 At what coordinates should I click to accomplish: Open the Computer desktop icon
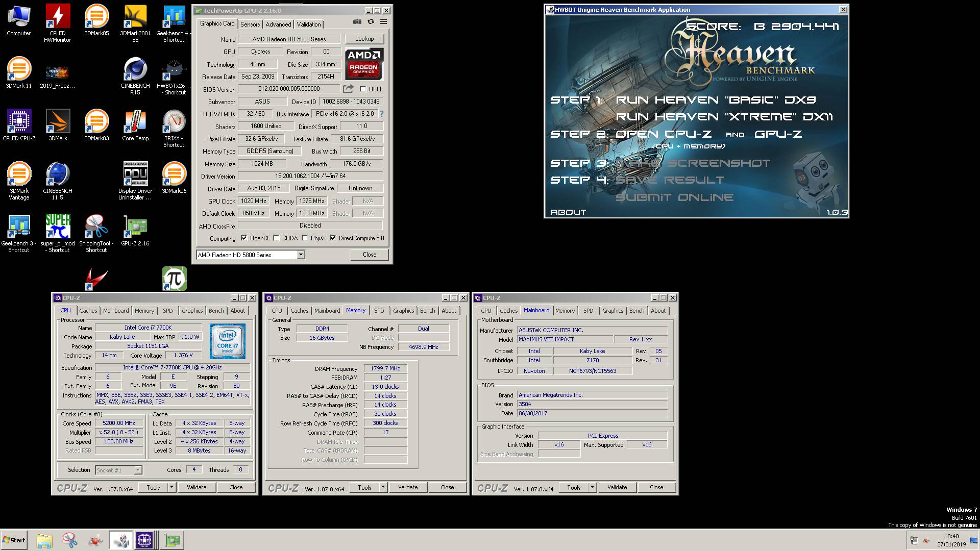pyautogui.click(x=19, y=20)
